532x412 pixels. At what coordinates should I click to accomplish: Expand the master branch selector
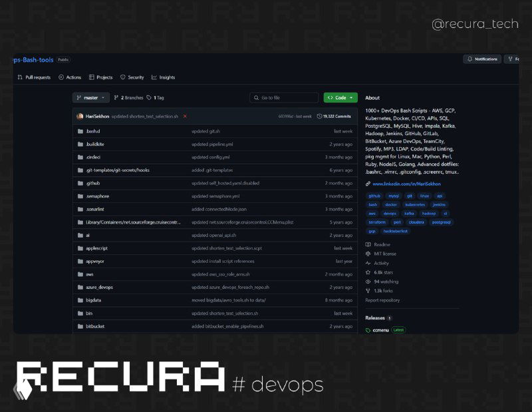pyautogui.click(x=90, y=97)
